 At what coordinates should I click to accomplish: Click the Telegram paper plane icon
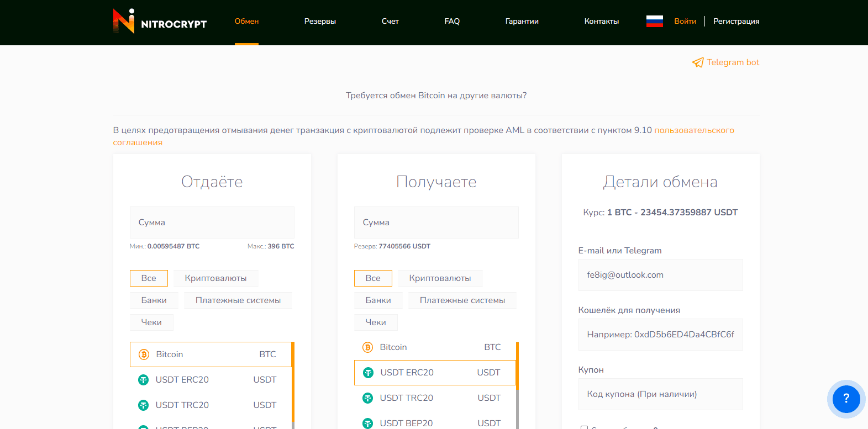point(698,62)
